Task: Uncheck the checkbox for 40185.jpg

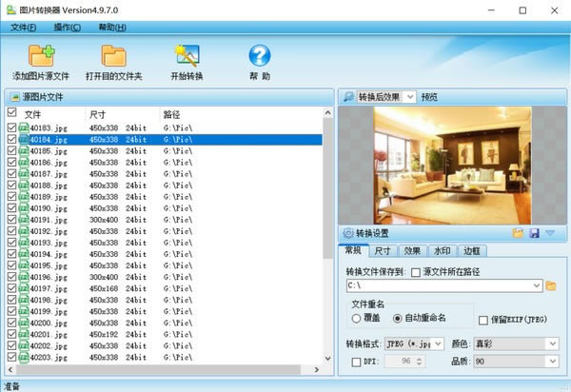Action: (x=11, y=150)
